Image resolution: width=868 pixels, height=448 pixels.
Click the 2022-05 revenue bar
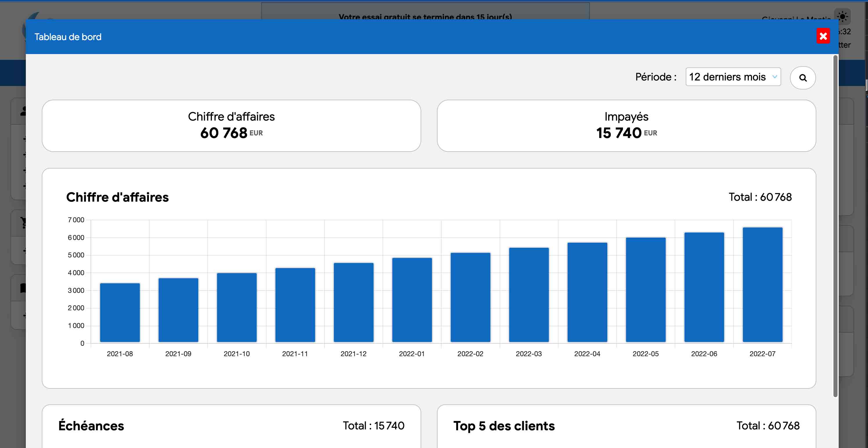coord(646,290)
